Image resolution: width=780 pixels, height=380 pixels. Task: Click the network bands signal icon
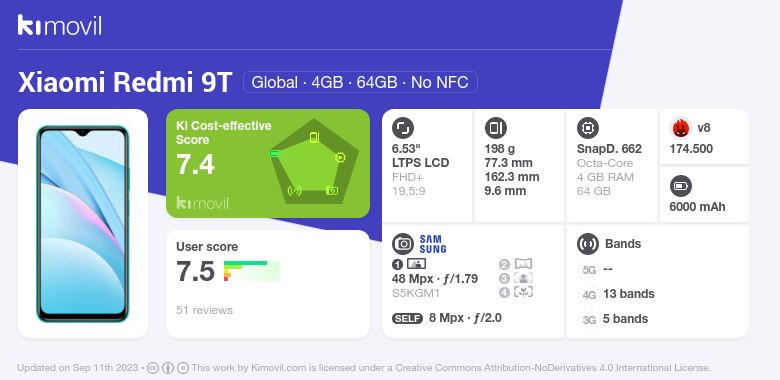[x=587, y=244]
